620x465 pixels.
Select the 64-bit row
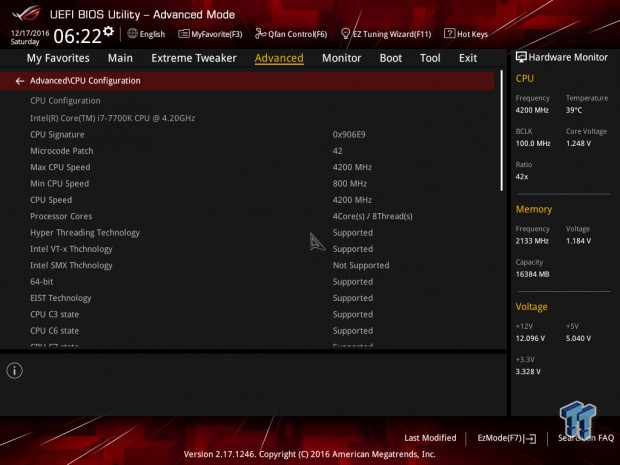coord(42,282)
